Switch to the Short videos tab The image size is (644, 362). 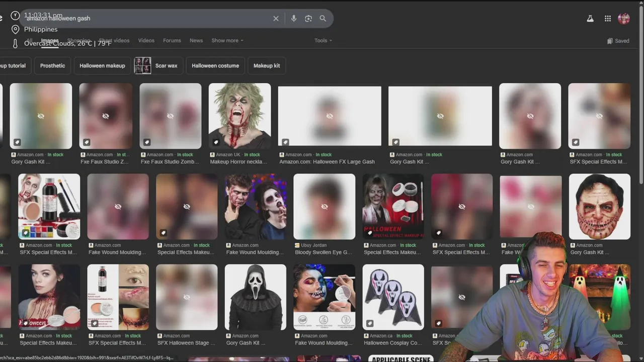coord(114,41)
